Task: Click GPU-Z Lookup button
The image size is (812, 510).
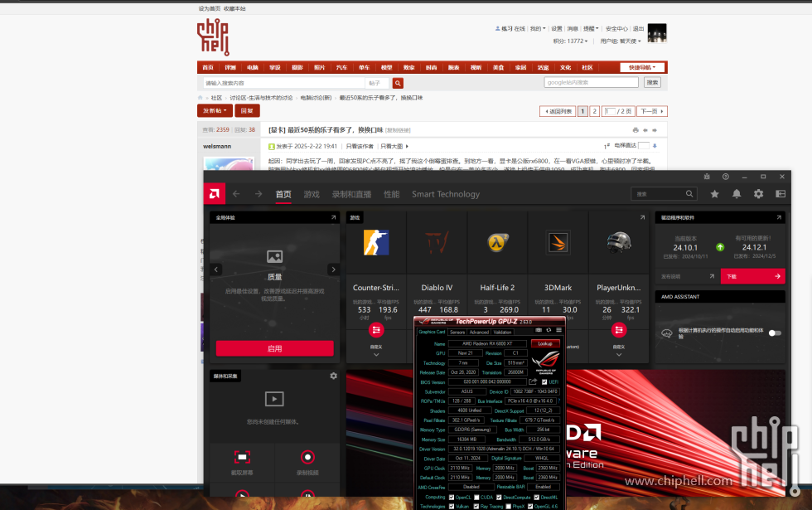Action: click(545, 343)
